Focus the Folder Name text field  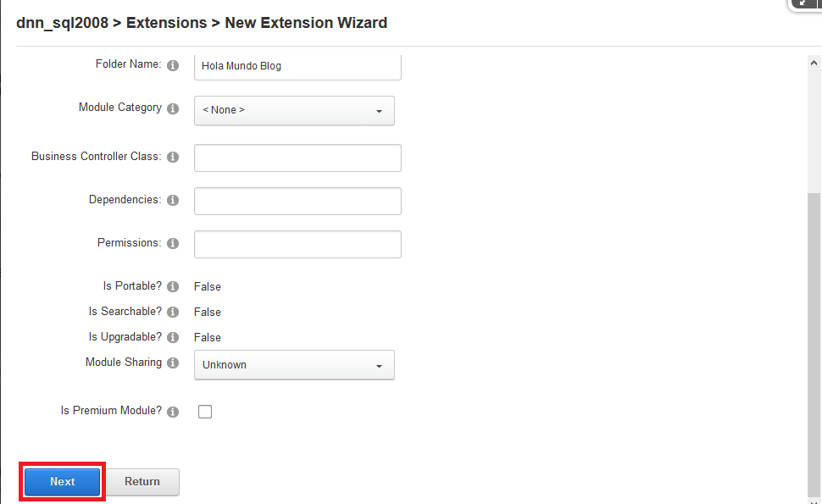pyautogui.click(x=297, y=67)
